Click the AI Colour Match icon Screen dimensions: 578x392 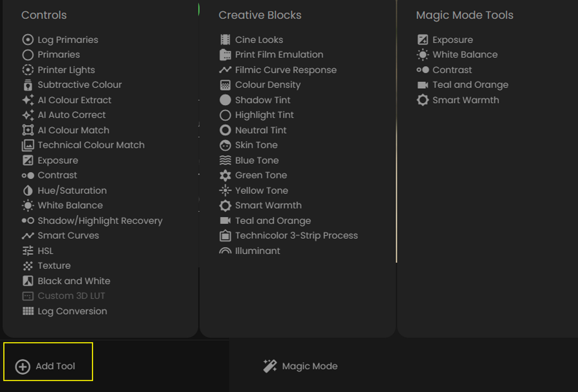point(27,130)
